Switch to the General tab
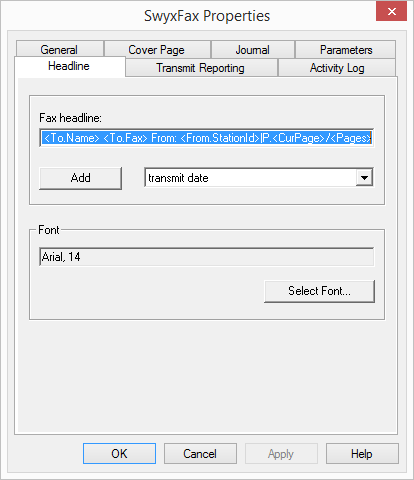This screenshot has width=414, height=480. (59, 49)
